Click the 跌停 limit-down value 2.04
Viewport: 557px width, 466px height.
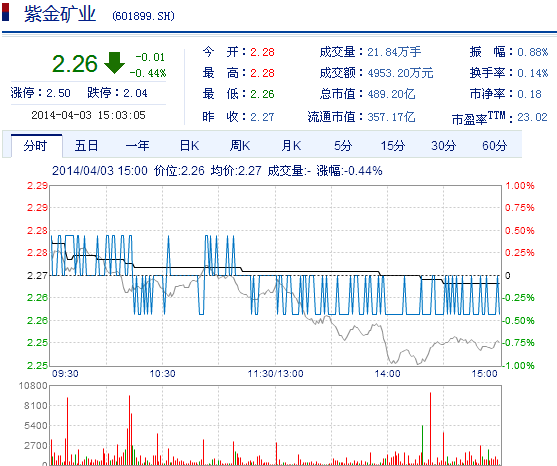point(135,93)
